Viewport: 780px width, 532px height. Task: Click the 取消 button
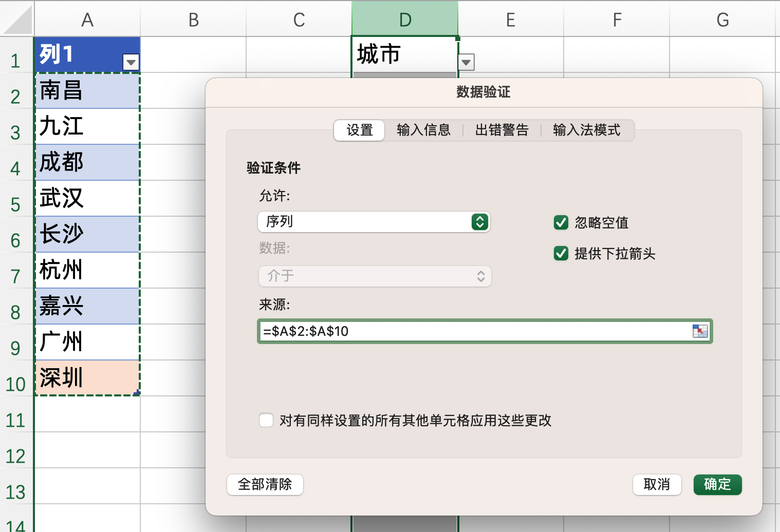click(657, 484)
